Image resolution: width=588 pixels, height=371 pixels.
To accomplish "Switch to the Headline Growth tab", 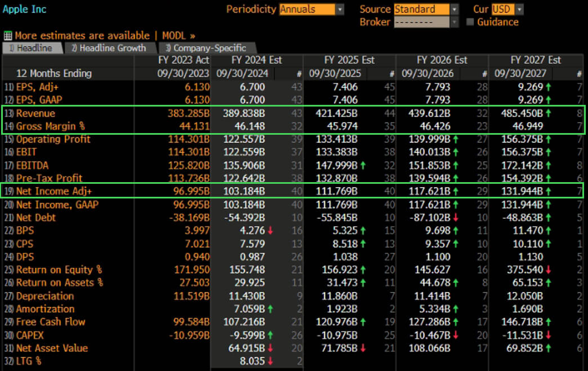I will click(109, 48).
